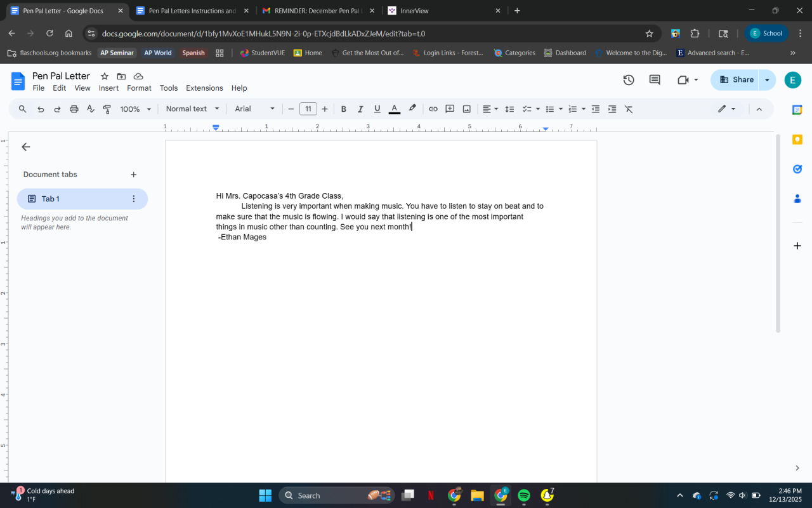
Task: Open the text color picker
Action: click(394, 109)
